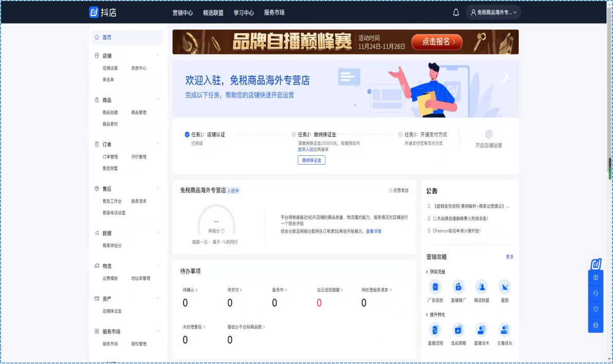Image resolution: width=613 pixels, height=364 pixels.
Task: Select the 直播推广 camera icon
Action: [458, 287]
